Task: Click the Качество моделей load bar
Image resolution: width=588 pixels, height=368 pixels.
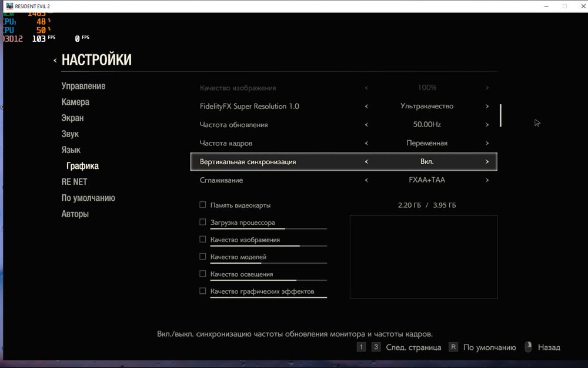Action: coord(269,263)
